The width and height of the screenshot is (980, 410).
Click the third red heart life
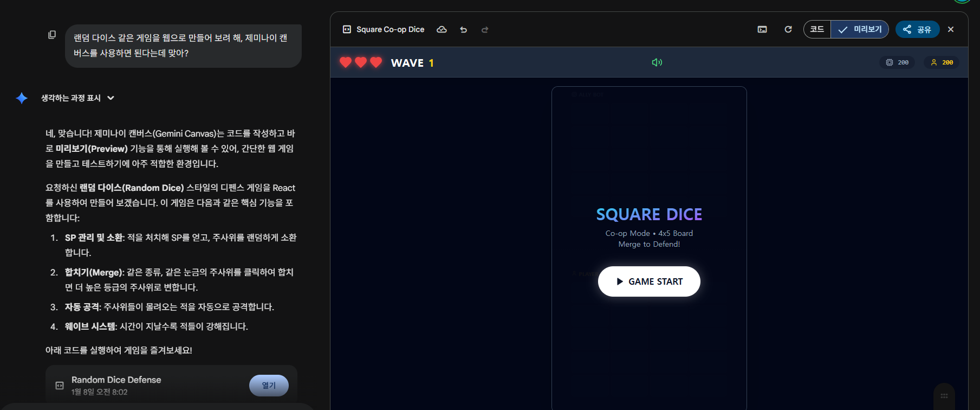(376, 62)
